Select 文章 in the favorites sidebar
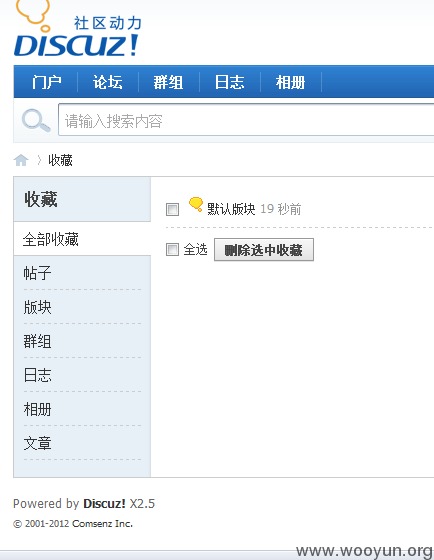 click(x=38, y=443)
